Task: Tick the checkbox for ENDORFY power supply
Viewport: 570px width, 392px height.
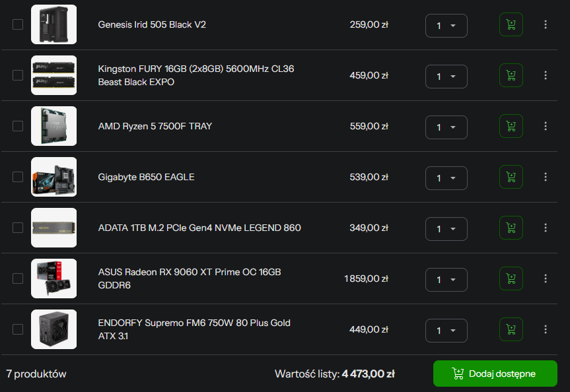Action: 17,329
